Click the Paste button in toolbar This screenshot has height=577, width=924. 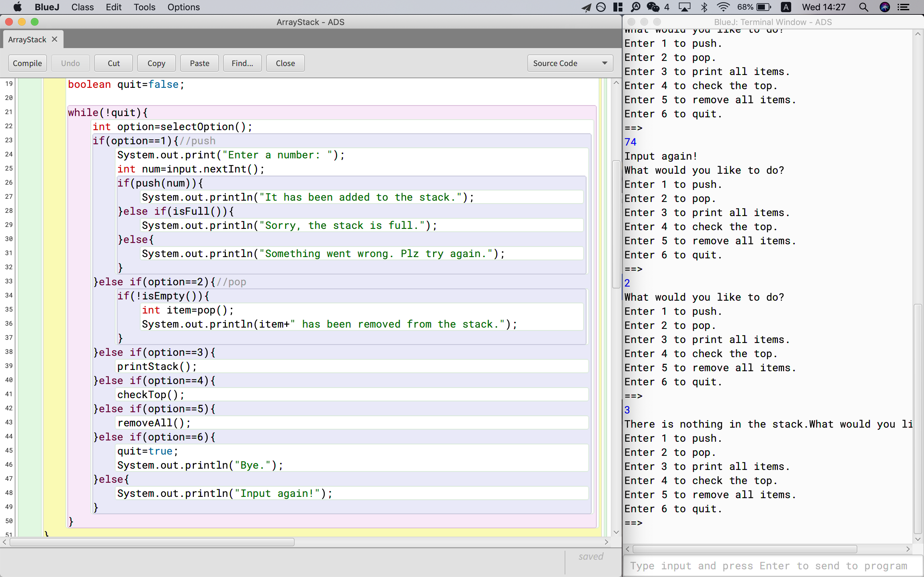tap(199, 63)
